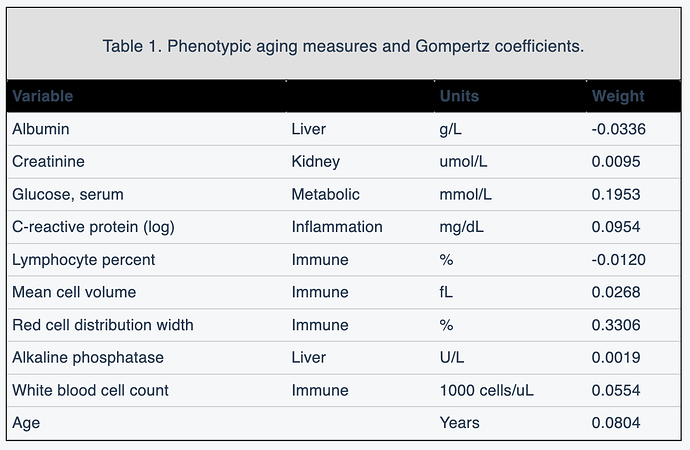Select the Glucose, serum cell
This screenshot has height=450, width=690.
coord(68,194)
